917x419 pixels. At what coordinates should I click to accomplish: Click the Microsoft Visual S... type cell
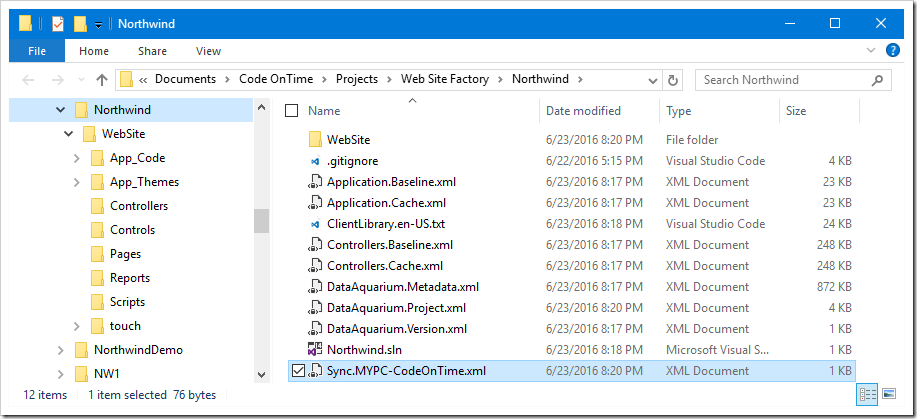click(x=718, y=350)
